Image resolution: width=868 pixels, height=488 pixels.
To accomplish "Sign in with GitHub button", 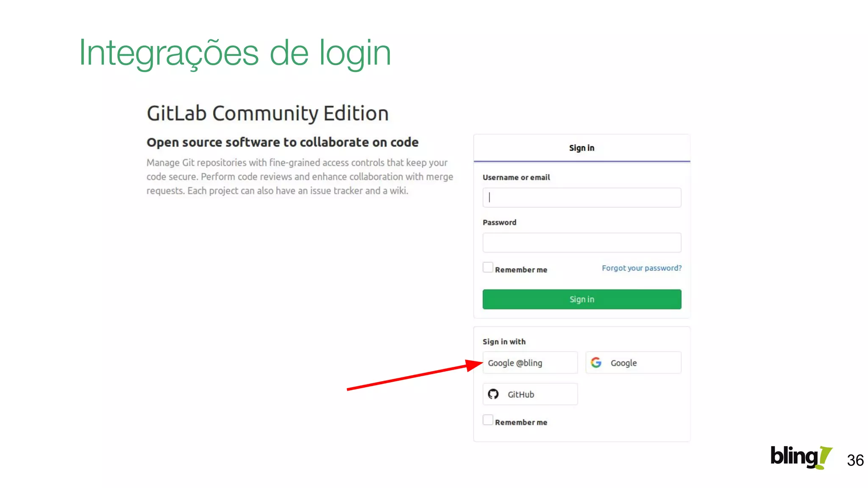I will tap(530, 394).
